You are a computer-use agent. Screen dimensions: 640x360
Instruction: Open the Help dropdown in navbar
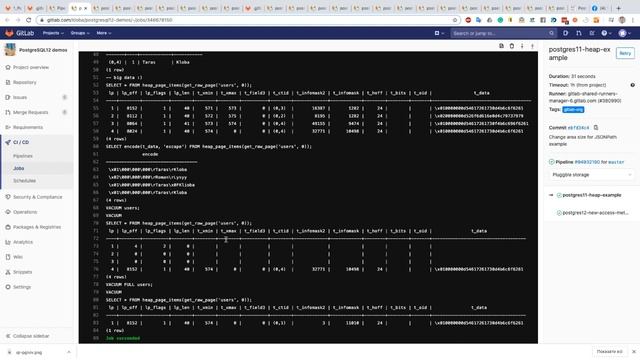pyautogui.click(x=606, y=33)
